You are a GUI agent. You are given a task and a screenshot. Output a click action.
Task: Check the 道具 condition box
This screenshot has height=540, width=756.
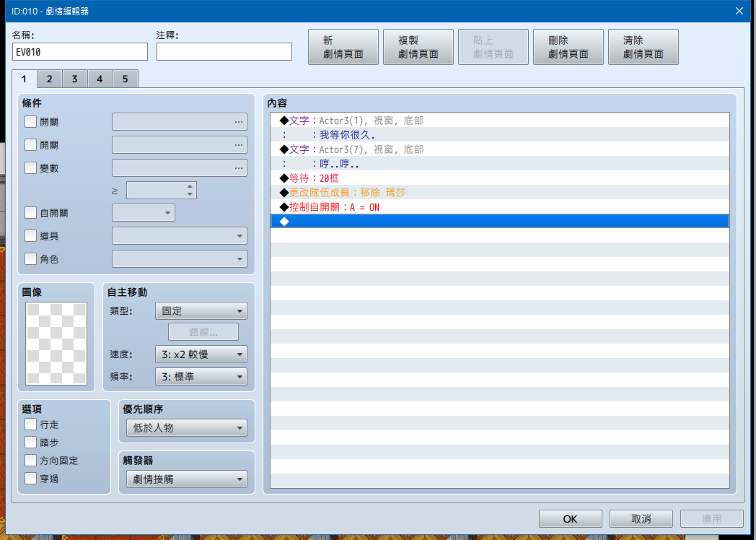click(x=30, y=236)
